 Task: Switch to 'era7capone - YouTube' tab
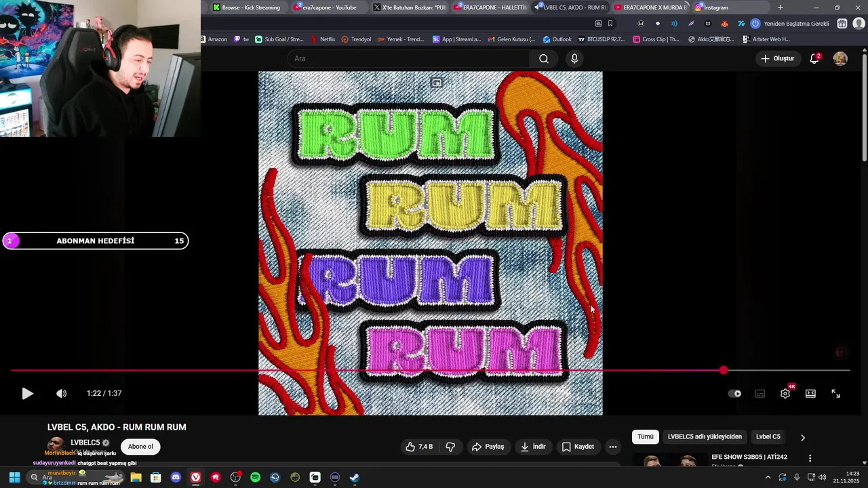point(330,7)
